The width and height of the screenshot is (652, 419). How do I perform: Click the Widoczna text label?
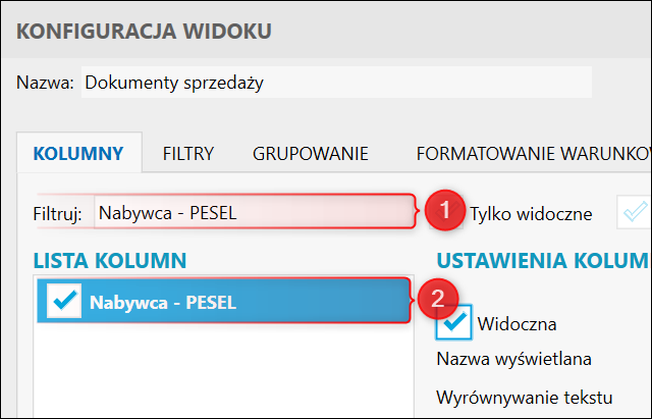517,323
